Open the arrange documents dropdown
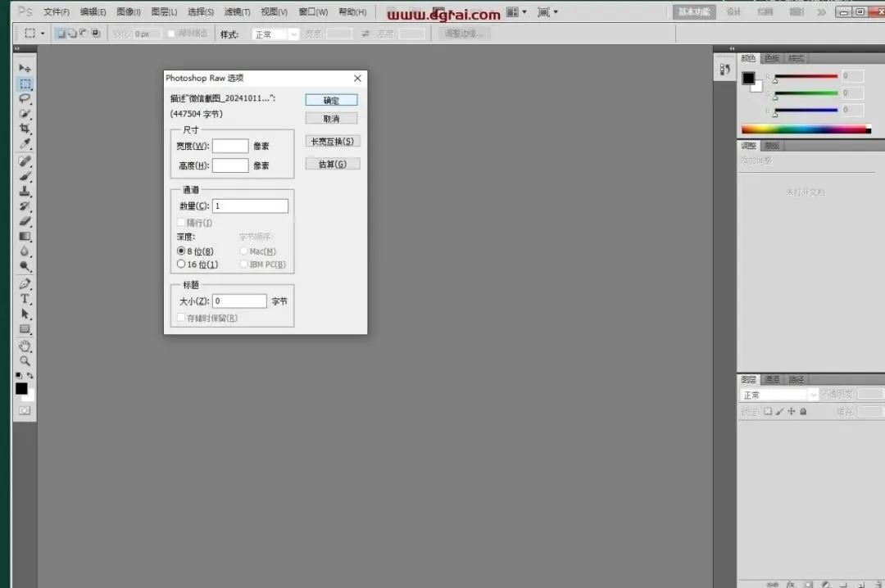Image resolution: width=885 pixels, height=588 pixels. (x=516, y=11)
